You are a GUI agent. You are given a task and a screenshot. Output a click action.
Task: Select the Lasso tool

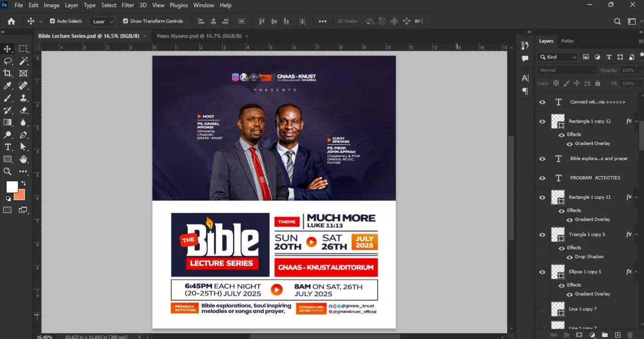(x=8, y=61)
